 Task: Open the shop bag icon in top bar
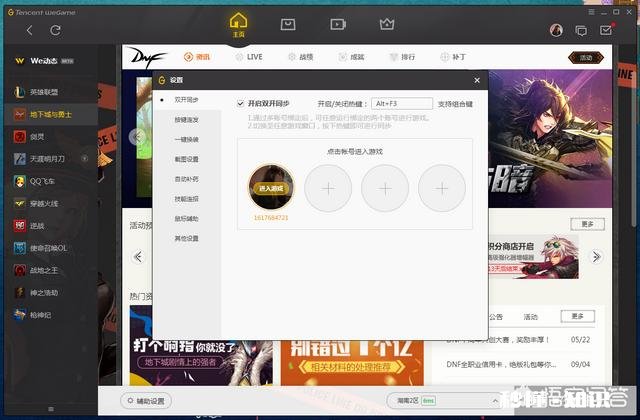[x=288, y=24]
